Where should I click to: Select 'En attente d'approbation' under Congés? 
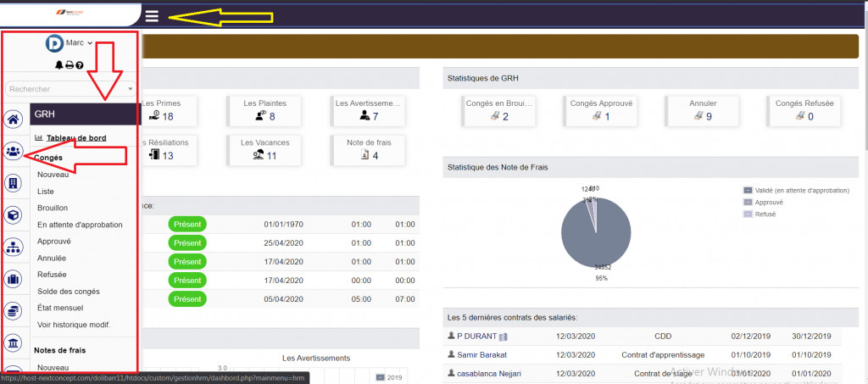coord(80,225)
